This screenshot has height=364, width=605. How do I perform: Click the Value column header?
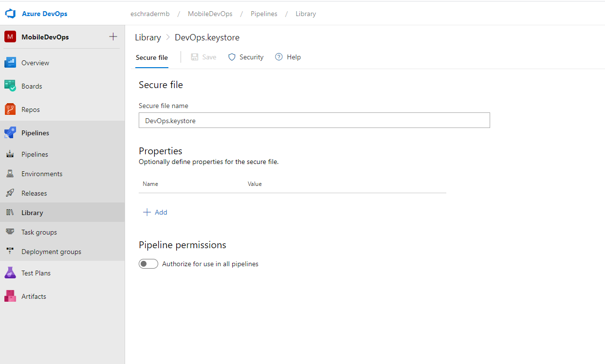click(x=255, y=184)
